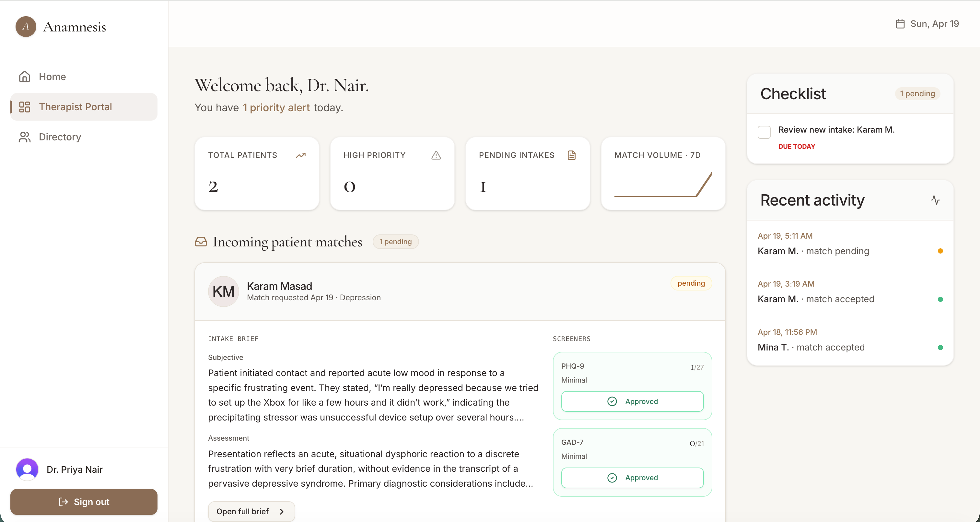Expand with the Open full brief chevron
Image resolution: width=980 pixels, height=522 pixels.
(x=282, y=511)
